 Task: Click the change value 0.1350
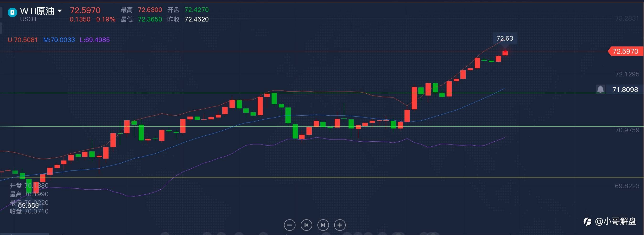(80, 19)
